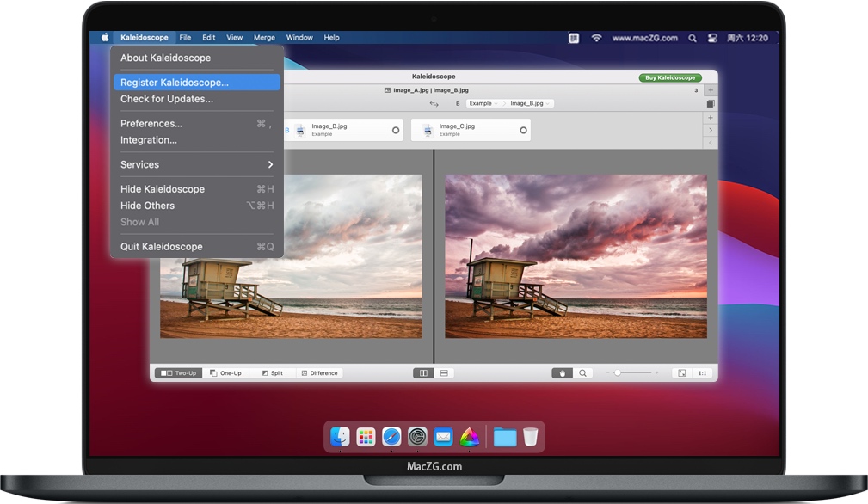Image resolution: width=868 pixels, height=504 pixels.
Task: Add a new tab with plus button
Action: point(711,90)
